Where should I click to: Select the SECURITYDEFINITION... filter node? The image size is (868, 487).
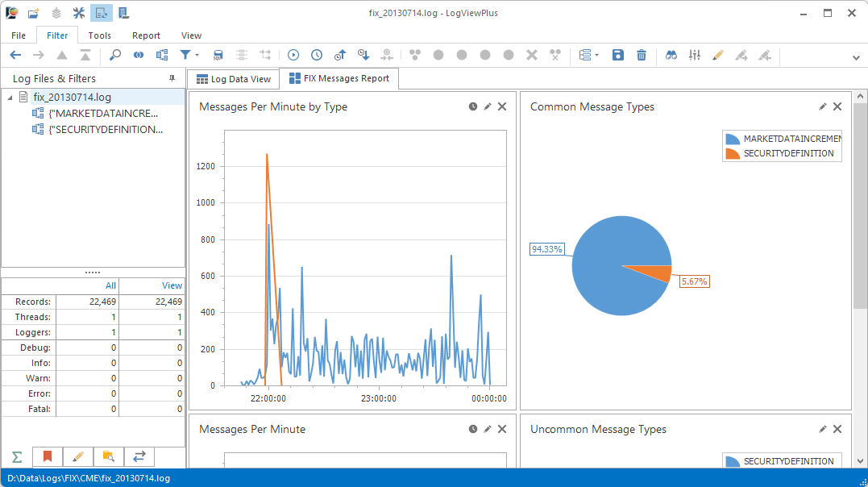click(106, 129)
